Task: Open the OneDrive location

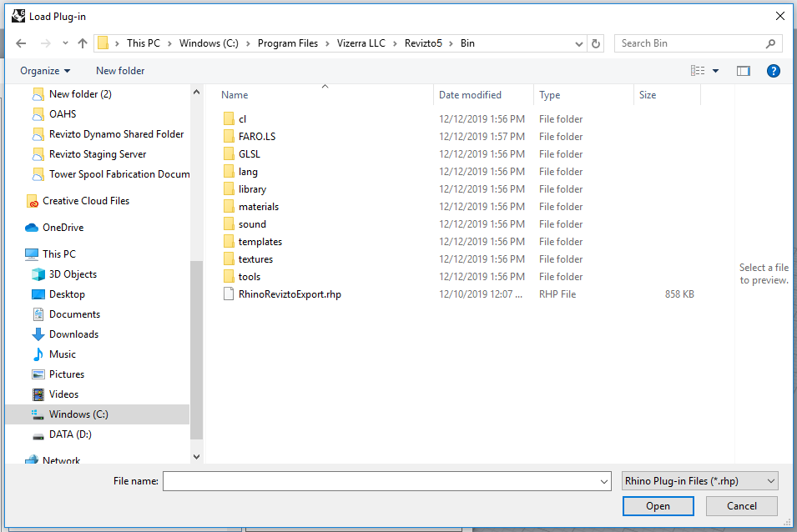Action: 63,228
